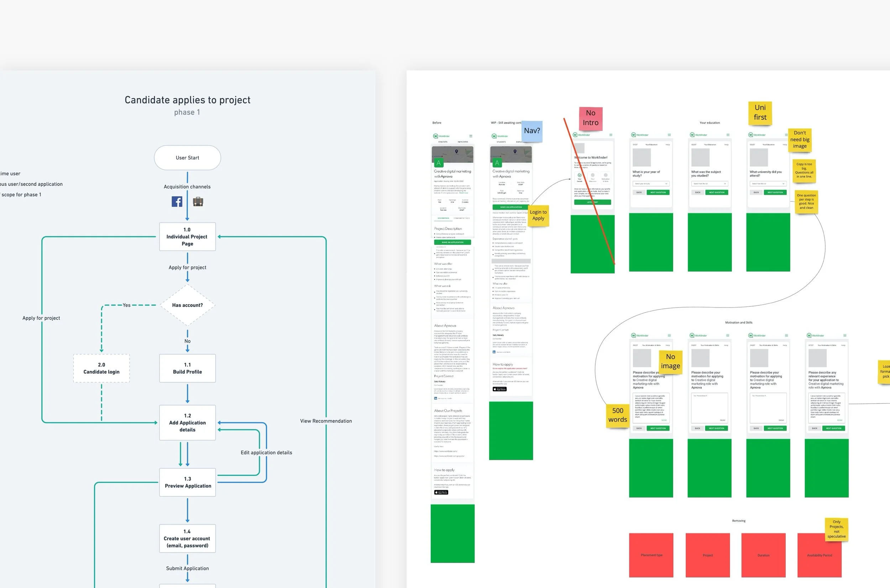This screenshot has height=588, width=890.
Task: Select the STUDENTS tab on the Before wireframe
Action: [x=443, y=142]
